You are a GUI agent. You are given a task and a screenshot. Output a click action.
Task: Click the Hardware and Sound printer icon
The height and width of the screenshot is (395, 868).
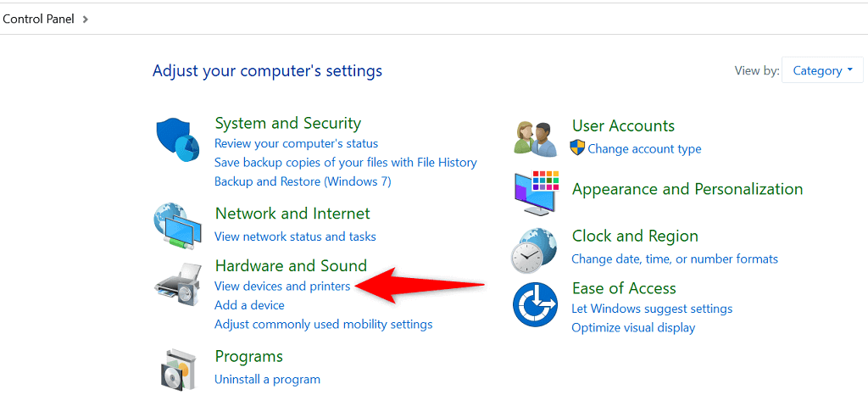pos(177,284)
